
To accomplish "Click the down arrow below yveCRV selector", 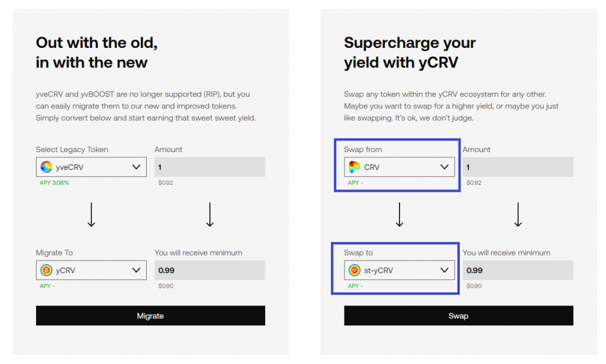I will 91,214.
